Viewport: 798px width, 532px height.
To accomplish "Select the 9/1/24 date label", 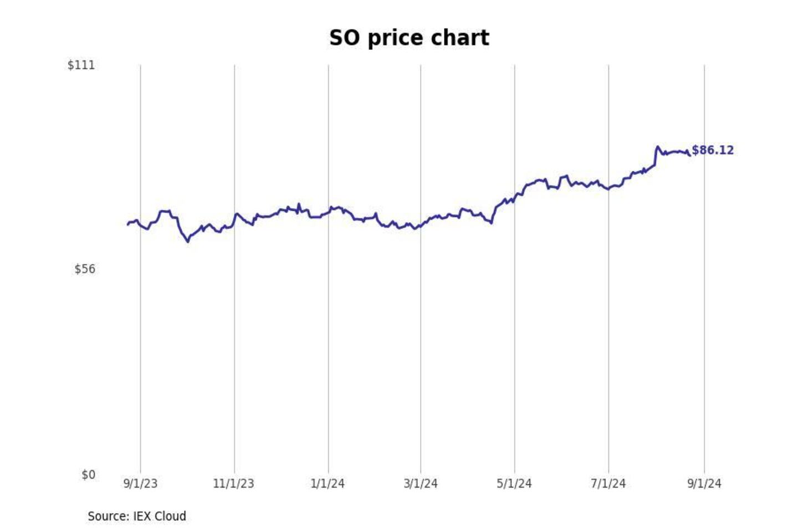I will 704,484.
